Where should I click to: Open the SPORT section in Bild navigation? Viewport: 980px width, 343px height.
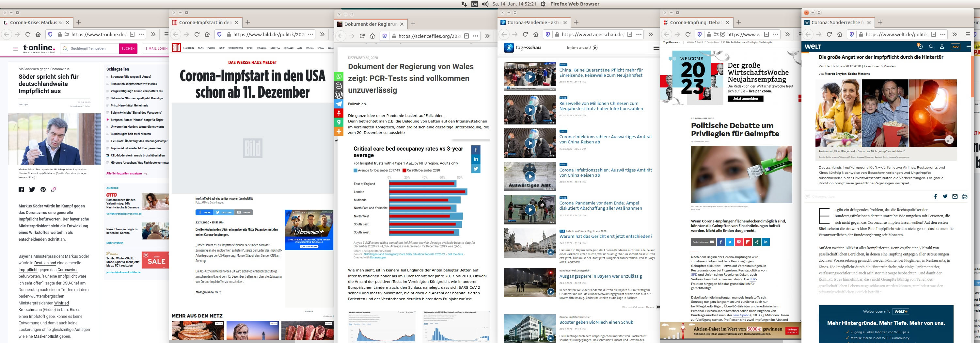coord(250,48)
